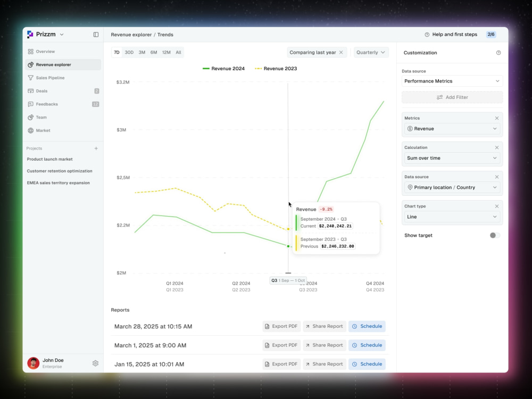The width and height of the screenshot is (532, 399).
Task: Click the Add Filter button
Action: click(x=452, y=97)
